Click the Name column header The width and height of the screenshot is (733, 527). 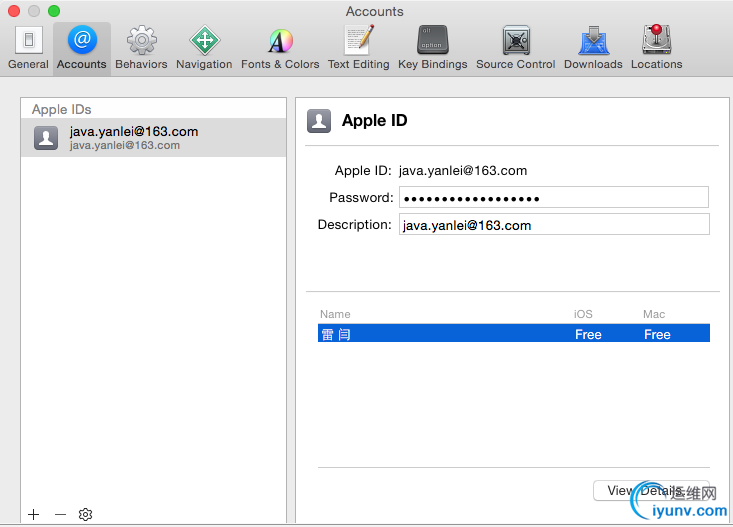[x=335, y=314]
